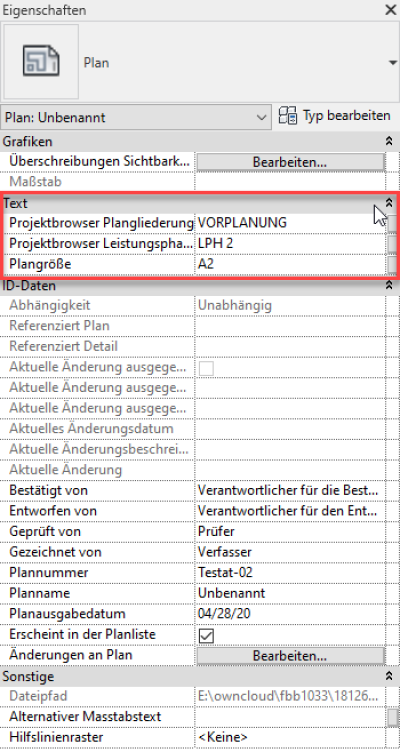Collapse the ID-Daten section
400x752 pixels.
(x=389, y=286)
